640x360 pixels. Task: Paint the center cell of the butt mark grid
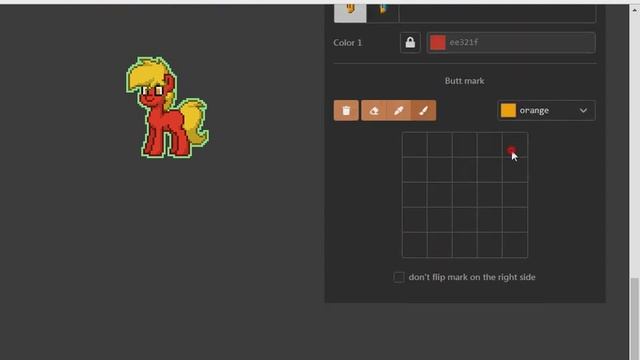pyautogui.click(x=465, y=195)
